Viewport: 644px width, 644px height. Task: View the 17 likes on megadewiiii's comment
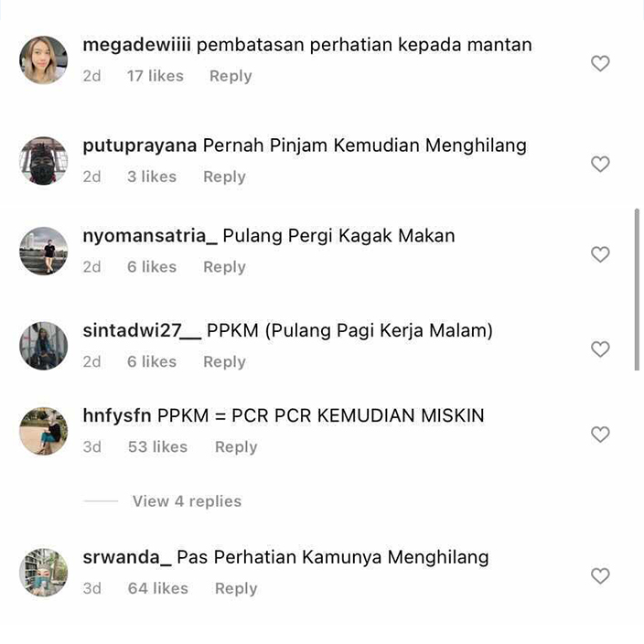(x=156, y=76)
